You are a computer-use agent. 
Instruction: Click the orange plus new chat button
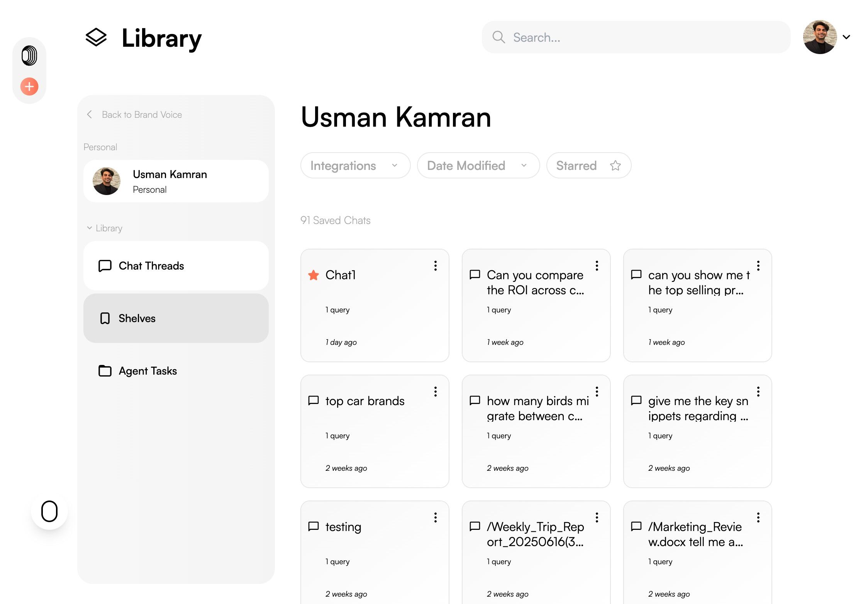pyautogui.click(x=29, y=87)
